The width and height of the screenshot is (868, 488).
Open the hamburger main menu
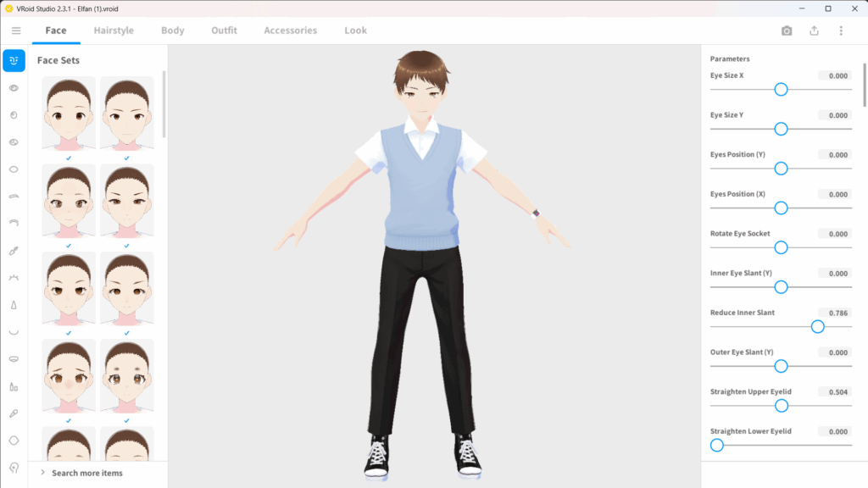16,30
